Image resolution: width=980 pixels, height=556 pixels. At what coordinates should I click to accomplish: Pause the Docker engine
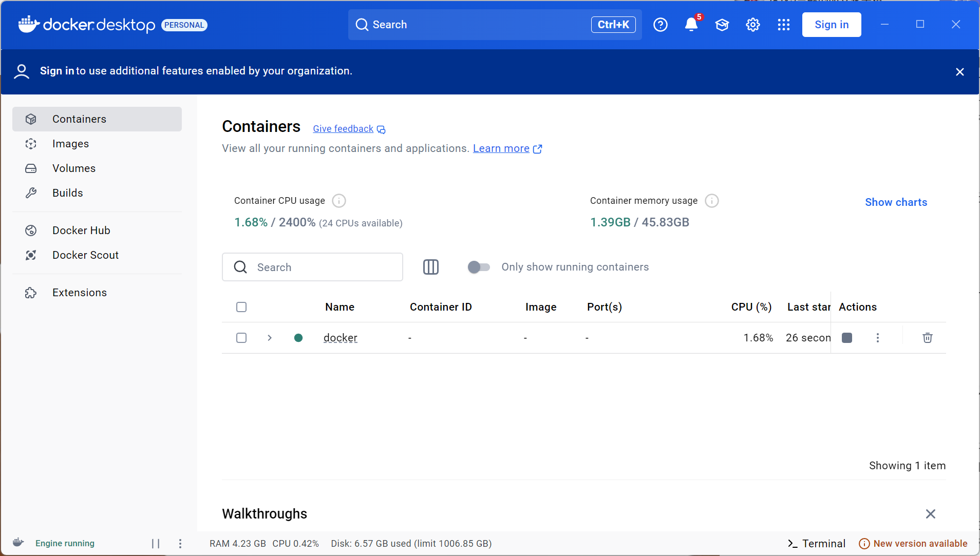click(156, 544)
